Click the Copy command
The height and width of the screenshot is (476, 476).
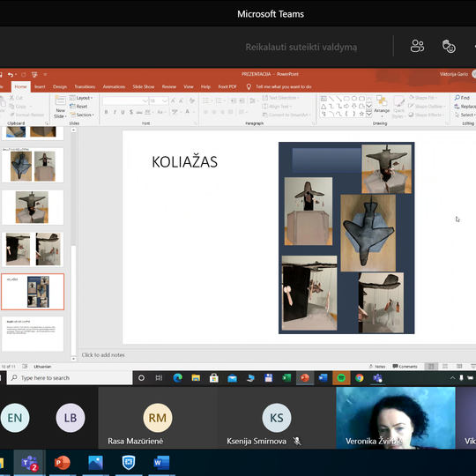pos(18,107)
